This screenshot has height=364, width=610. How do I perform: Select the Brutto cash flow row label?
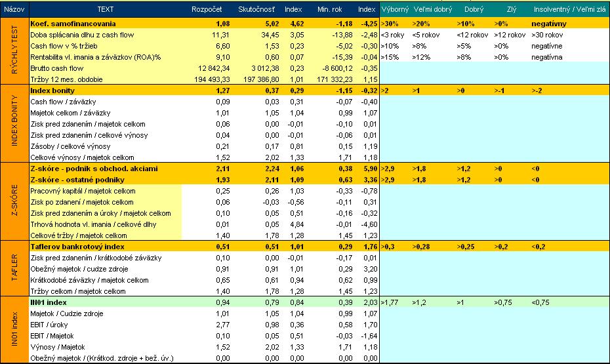click(57, 68)
